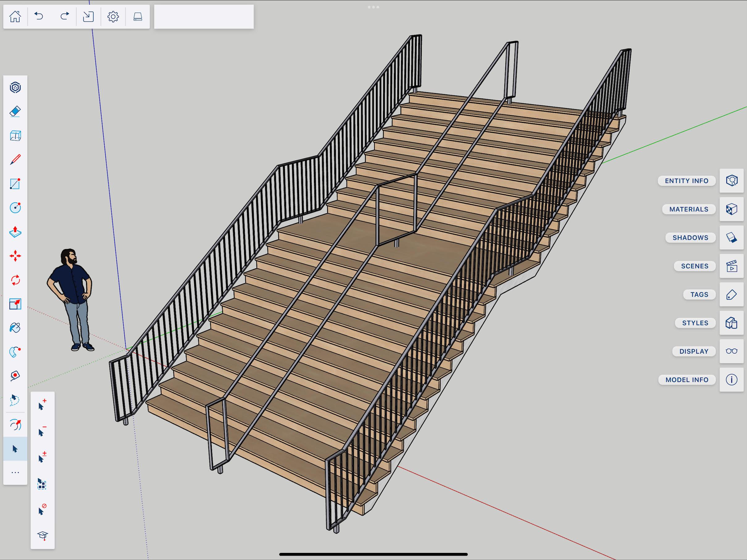Open the Shadows panel label
The height and width of the screenshot is (560, 747).
[x=690, y=238]
